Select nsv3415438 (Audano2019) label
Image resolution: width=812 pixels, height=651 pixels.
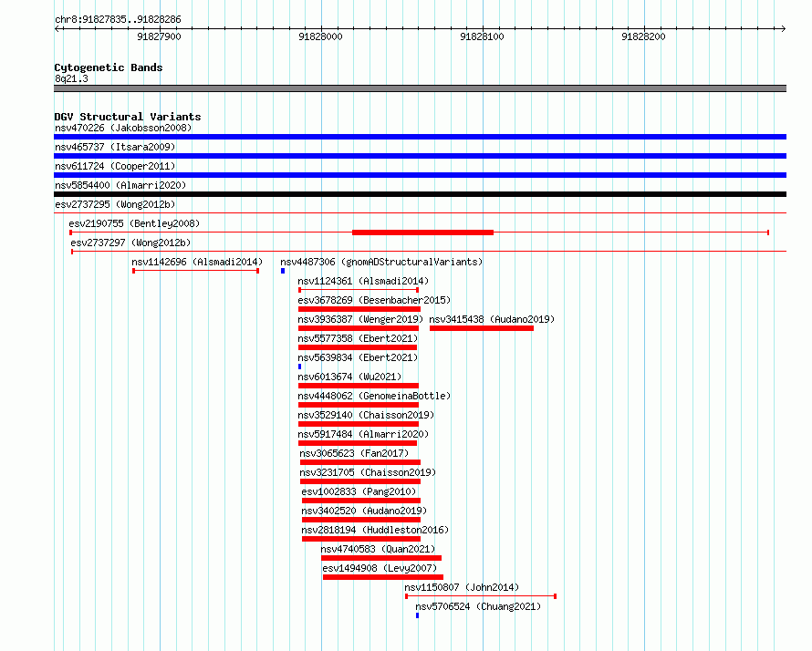[x=492, y=319]
